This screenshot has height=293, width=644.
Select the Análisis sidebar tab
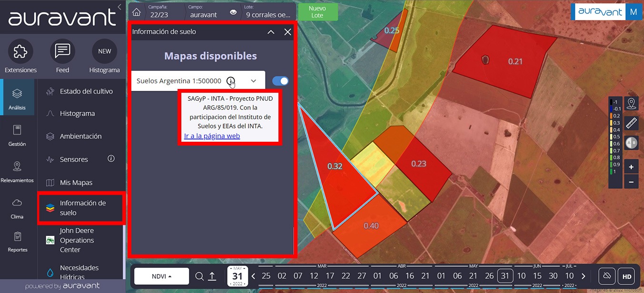17,97
